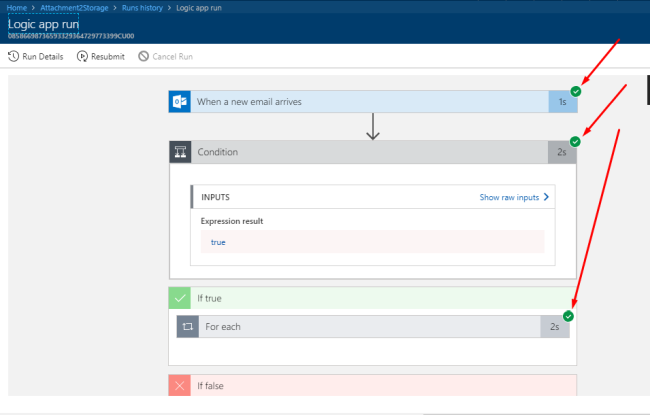This screenshot has height=415, width=650.
Task: Click the Resubmit play icon
Action: click(x=82, y=56)
